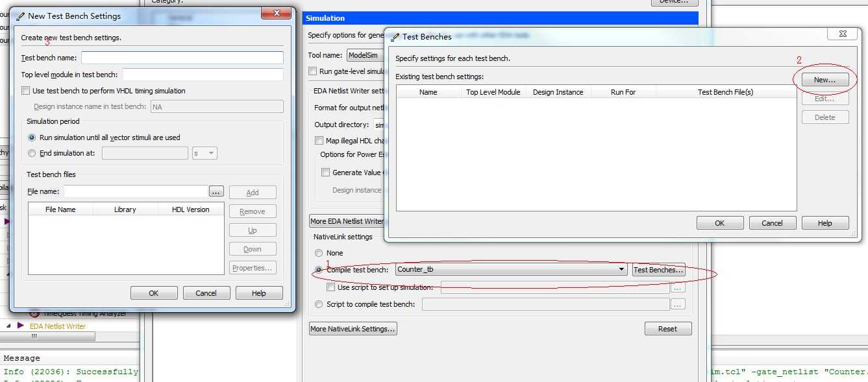Click the Device... button at top

[675, 2]
